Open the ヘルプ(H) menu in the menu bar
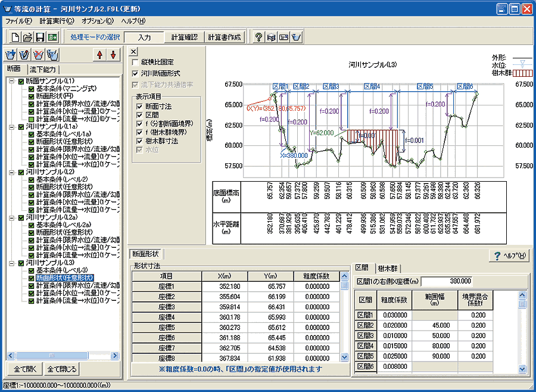 click(133, 21)
